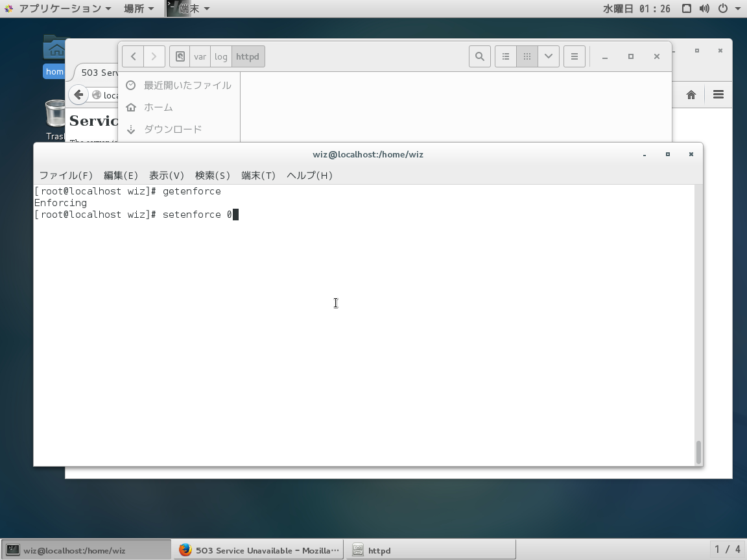This screenshot has width=747, height=560.
Task: Select the 'log' path segment
Action: [x=220, y=56]
